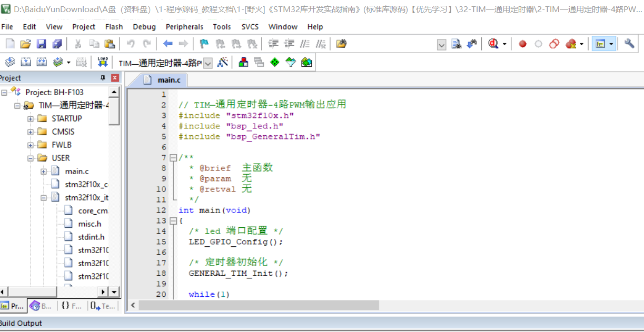Image resolution: width=644 pixels, height=332 pixels.
Task: Collapse the USER folder
Action: click(31, 158)
